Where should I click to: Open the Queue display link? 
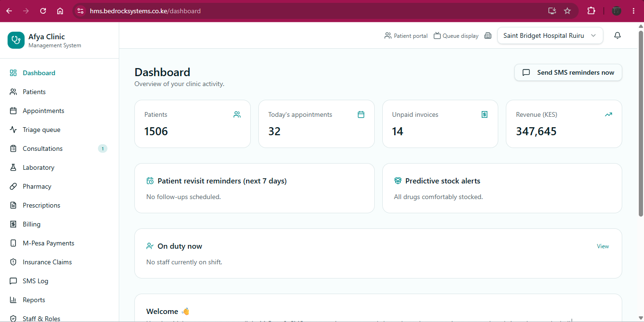456,35
